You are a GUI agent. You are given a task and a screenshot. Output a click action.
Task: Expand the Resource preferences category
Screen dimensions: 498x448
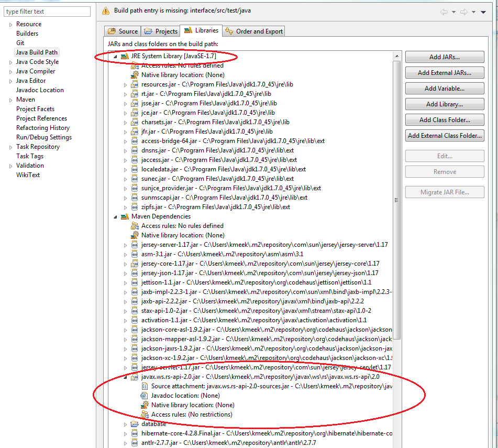point(10,24)
